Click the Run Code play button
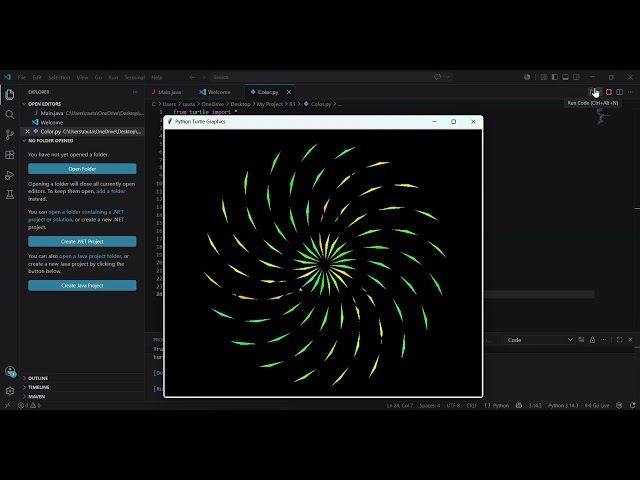 coord(593,92)
